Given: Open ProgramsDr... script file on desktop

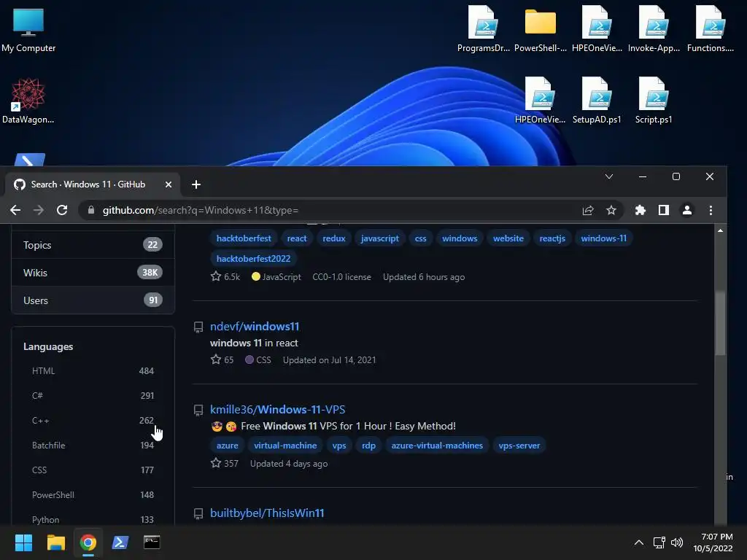Looking at the screenshot, I should tap(483, 29).
